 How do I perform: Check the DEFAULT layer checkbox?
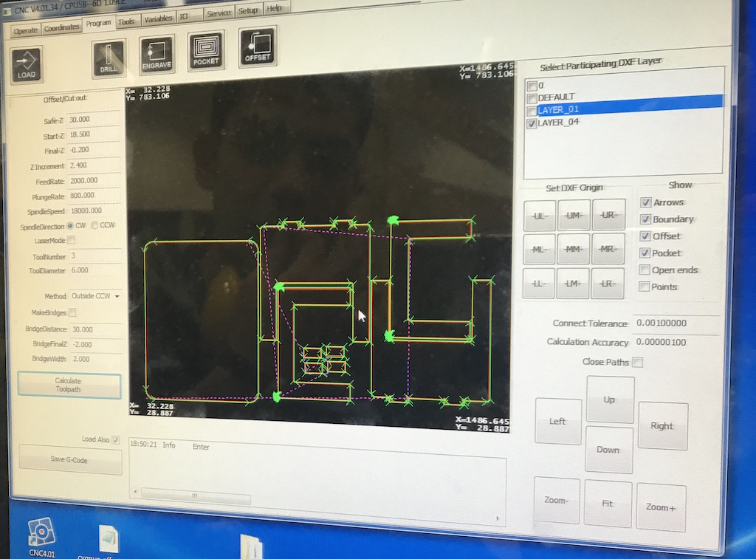pos(532,98)
